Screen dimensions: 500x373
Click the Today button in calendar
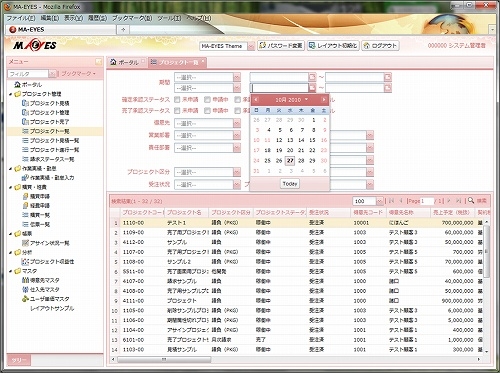(290, 184)
